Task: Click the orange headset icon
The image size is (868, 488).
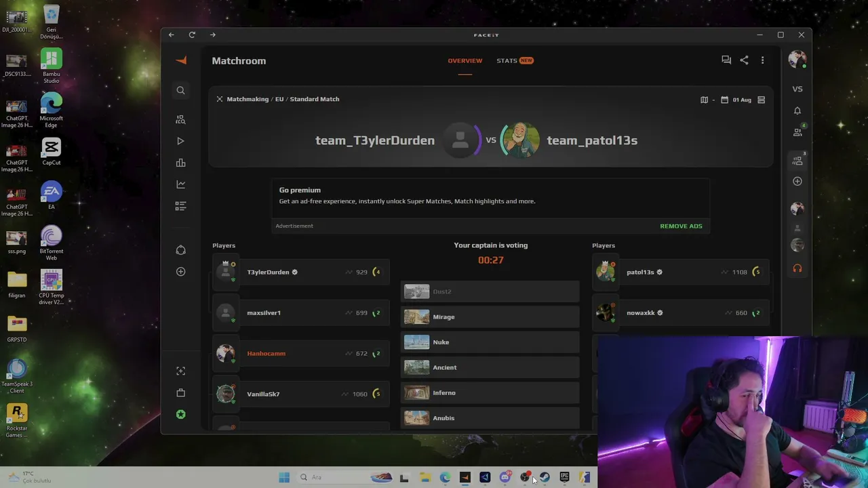Action: point(797,268)
